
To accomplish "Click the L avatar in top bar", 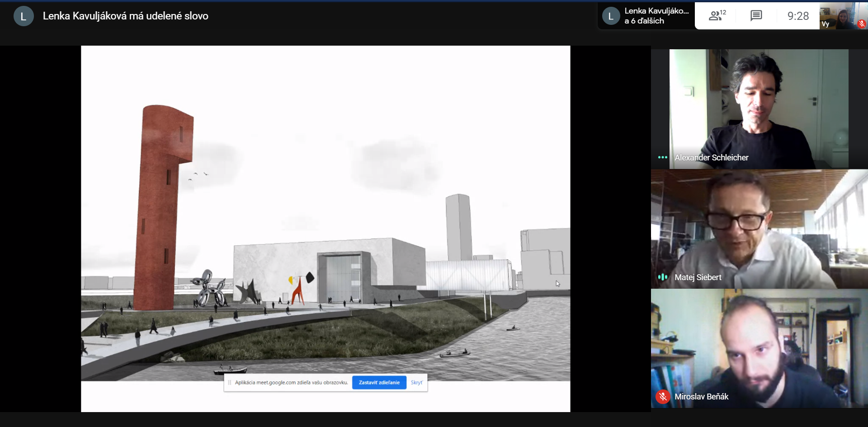I will [x=611, y=16].
